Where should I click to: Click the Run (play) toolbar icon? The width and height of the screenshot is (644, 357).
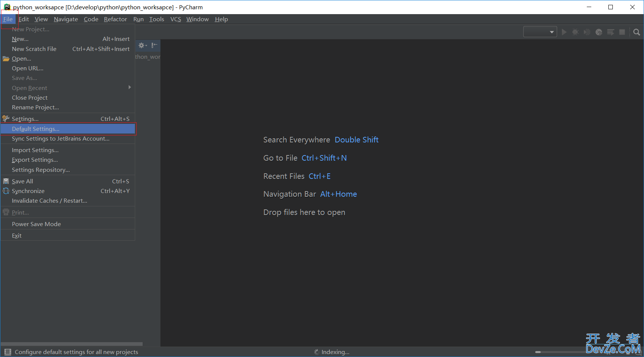564,32
